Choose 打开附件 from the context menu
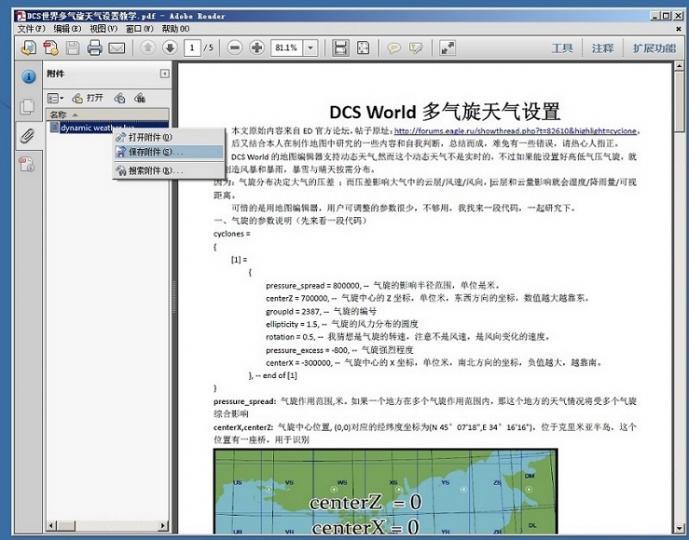 [x=150, y=136]
